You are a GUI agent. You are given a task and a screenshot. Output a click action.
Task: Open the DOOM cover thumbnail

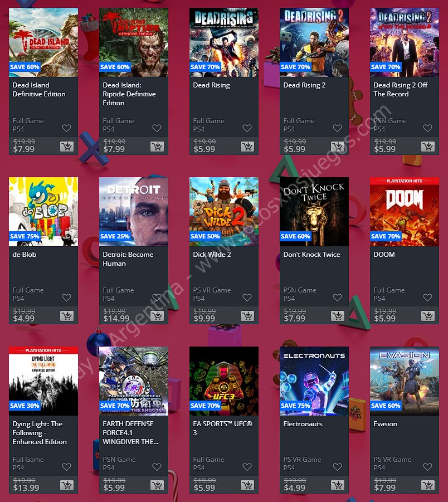[405, 212]
